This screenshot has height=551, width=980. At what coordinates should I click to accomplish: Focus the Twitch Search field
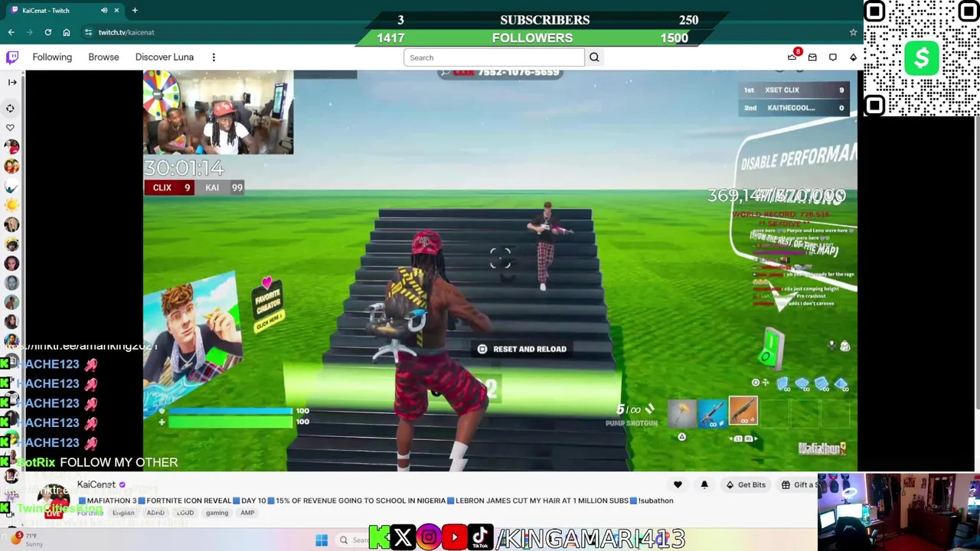[x=494, y=57]
